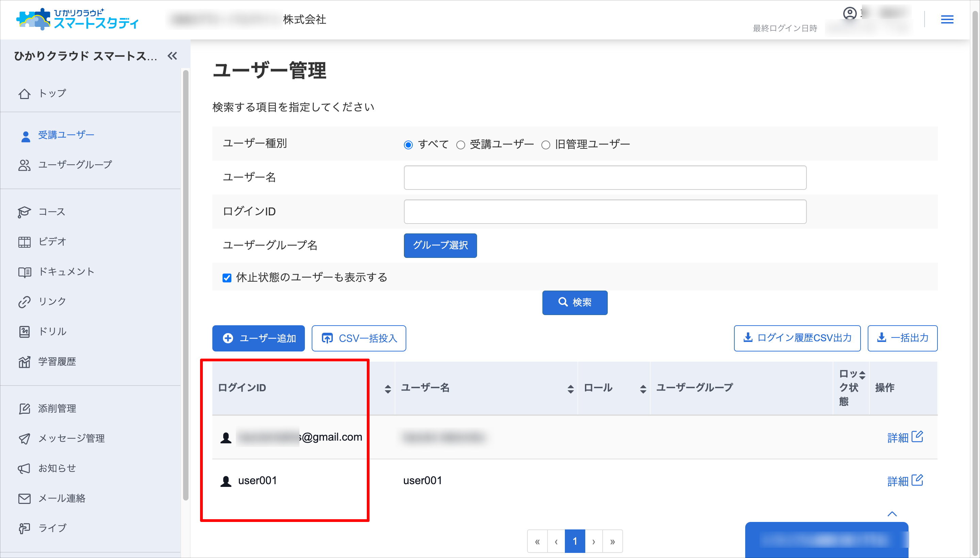980x558 pixels.
Task: Open the hamburger menu
Action: click(x=947, y=19)
